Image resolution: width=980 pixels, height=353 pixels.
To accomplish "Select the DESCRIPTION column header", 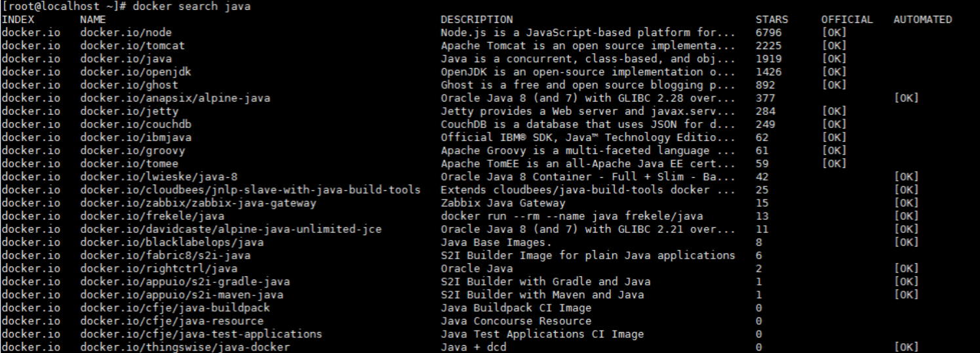I will click(x=477, y=19).
